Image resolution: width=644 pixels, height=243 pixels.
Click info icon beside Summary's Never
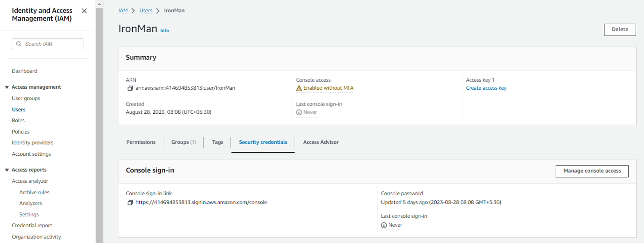[x=299, y=112]
